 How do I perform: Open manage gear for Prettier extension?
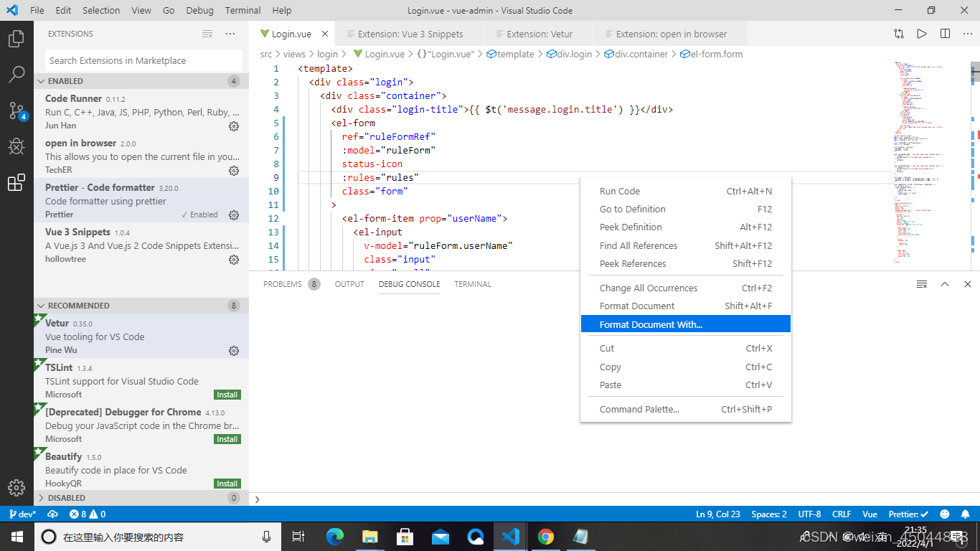tap(233, 215)
